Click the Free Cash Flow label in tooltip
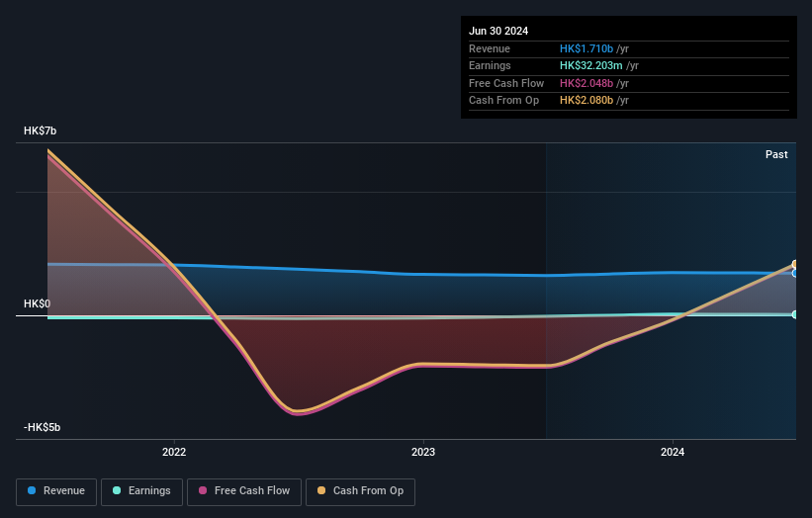Image resolution: width=812 pixels, height=518 pixels. click(506, 83)
